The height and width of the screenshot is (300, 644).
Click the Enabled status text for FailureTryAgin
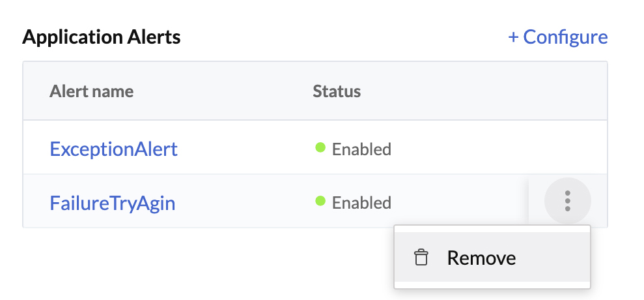pos(361,203)
